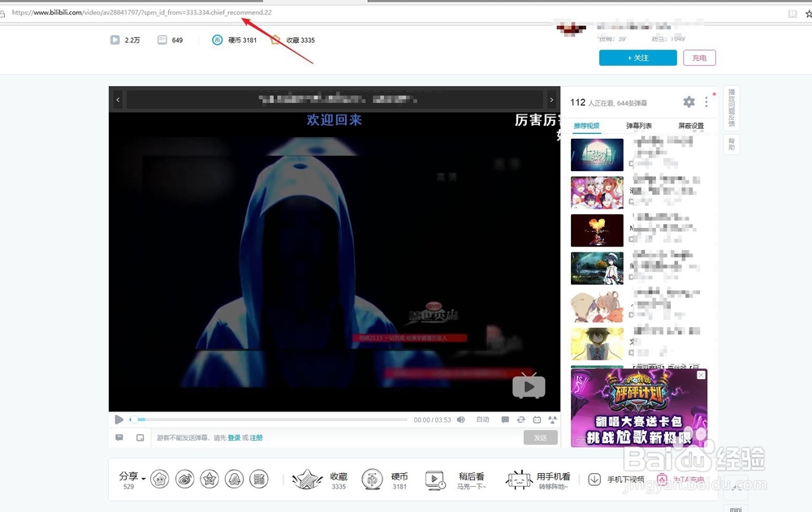The image size is (812, 512).
Task: Open the coin (硬币) reward icon
Action: (372, 478)
